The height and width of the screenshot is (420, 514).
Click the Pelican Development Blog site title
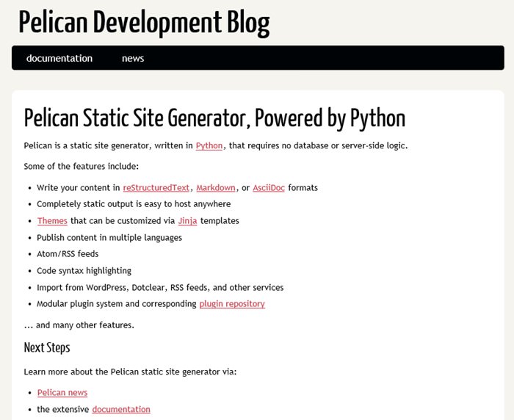point(144,23)
